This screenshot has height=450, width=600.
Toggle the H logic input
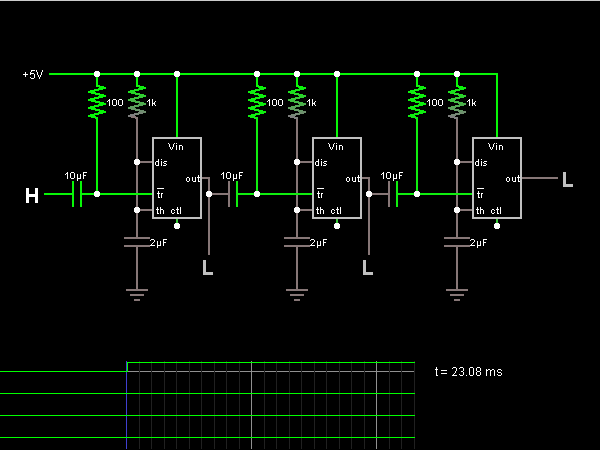[32, 196]
